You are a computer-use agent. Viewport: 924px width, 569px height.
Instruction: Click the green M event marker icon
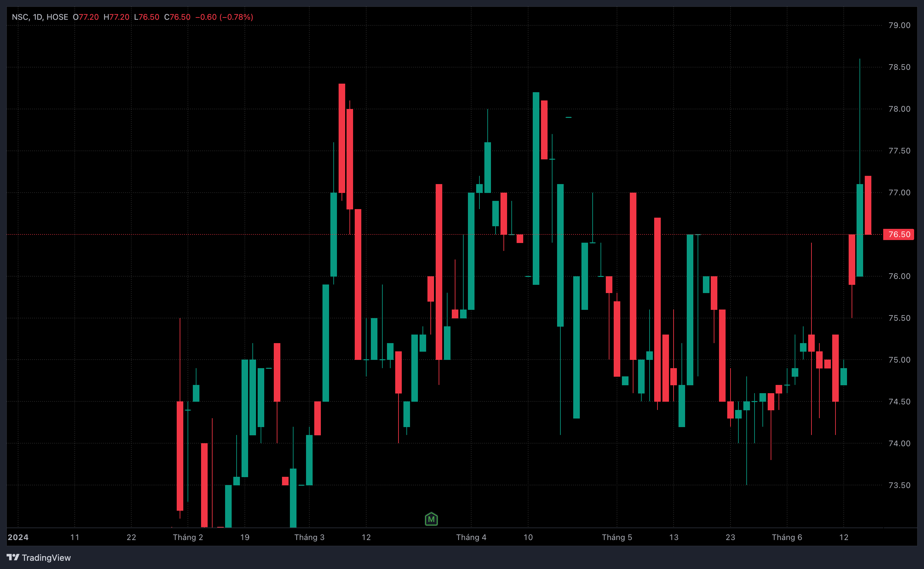point(431,519)
